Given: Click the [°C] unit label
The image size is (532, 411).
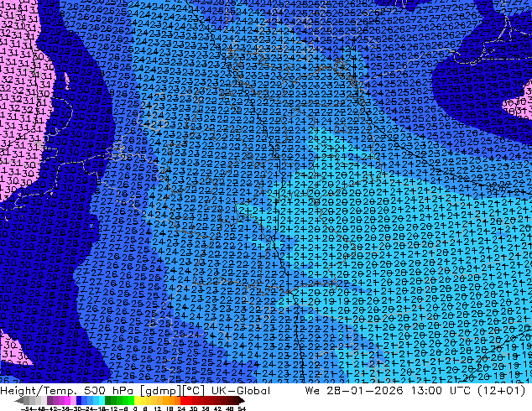Looking at the screenshot, I should coord(194,391).
